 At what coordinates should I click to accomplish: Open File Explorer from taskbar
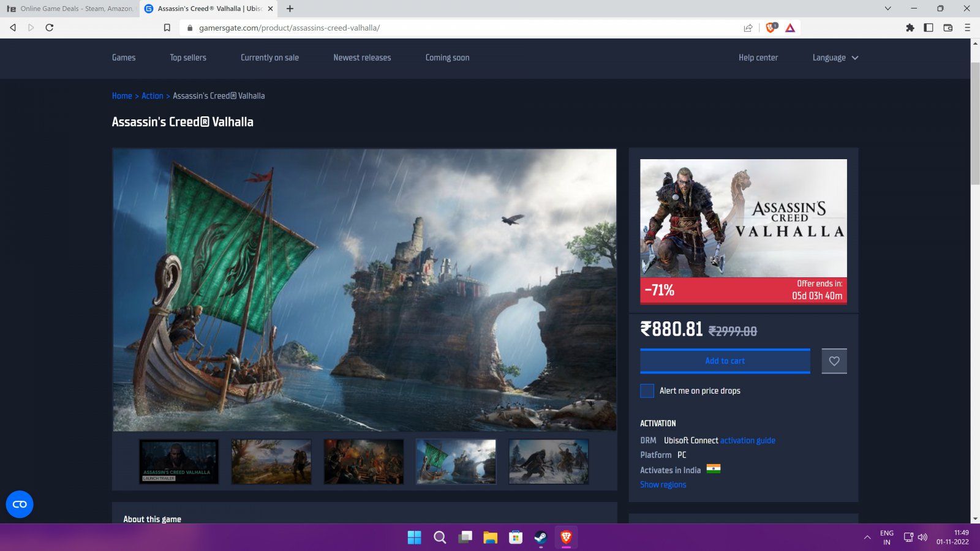point(490,538)
